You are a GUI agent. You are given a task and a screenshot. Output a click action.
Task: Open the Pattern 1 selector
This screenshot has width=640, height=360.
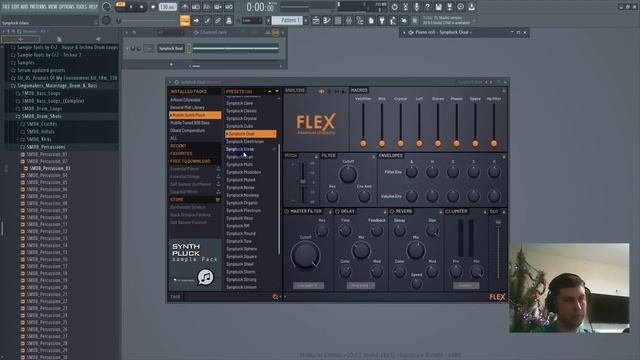click(287, 20)
